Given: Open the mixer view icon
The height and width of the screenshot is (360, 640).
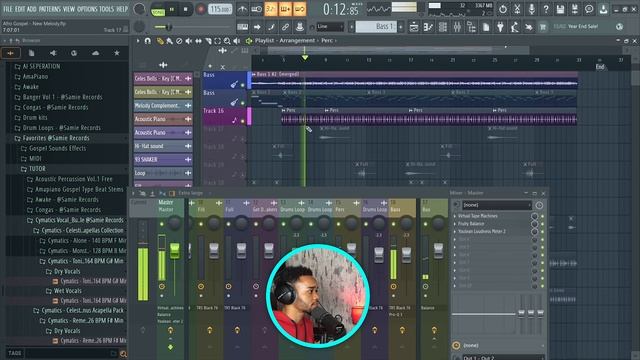Looking at the screenshot, I should point(457,27).
